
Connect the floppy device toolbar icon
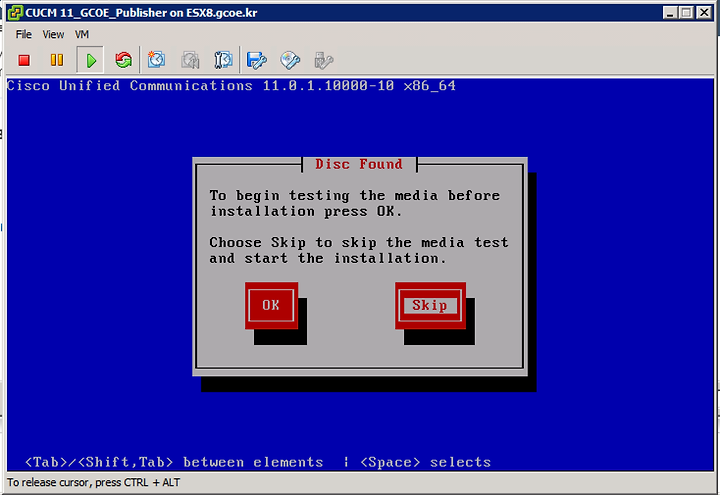click(x=256, y=60)
